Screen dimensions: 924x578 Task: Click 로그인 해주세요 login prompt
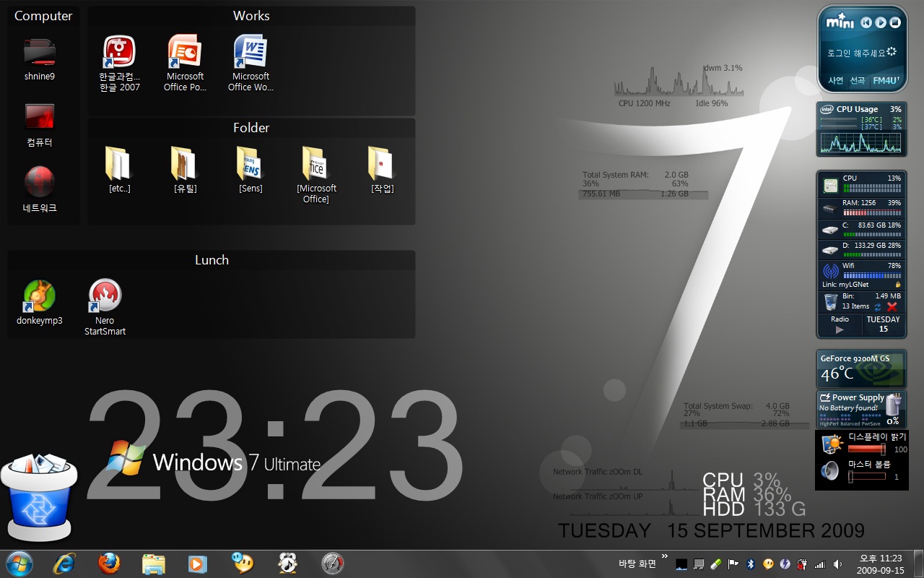[857, 53]
